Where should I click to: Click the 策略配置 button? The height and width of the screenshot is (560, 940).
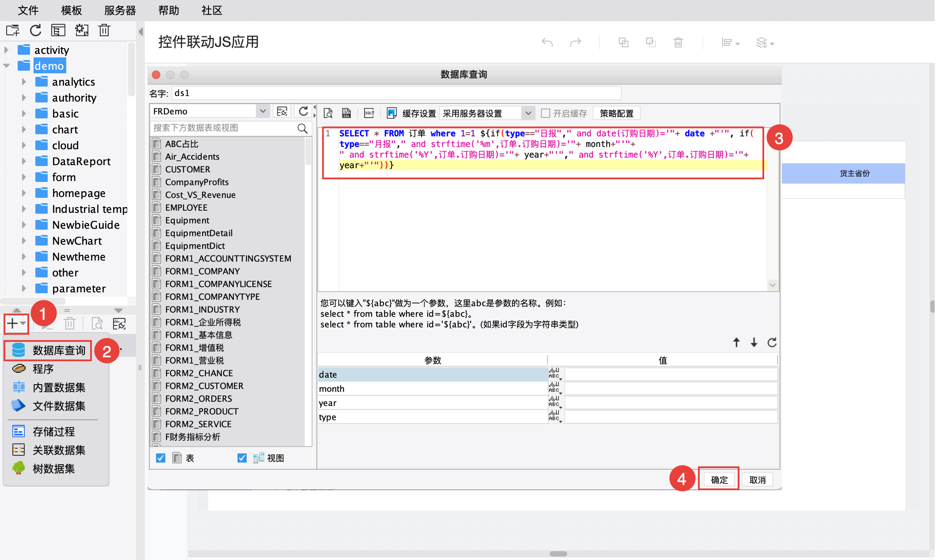tap(616, 114)
